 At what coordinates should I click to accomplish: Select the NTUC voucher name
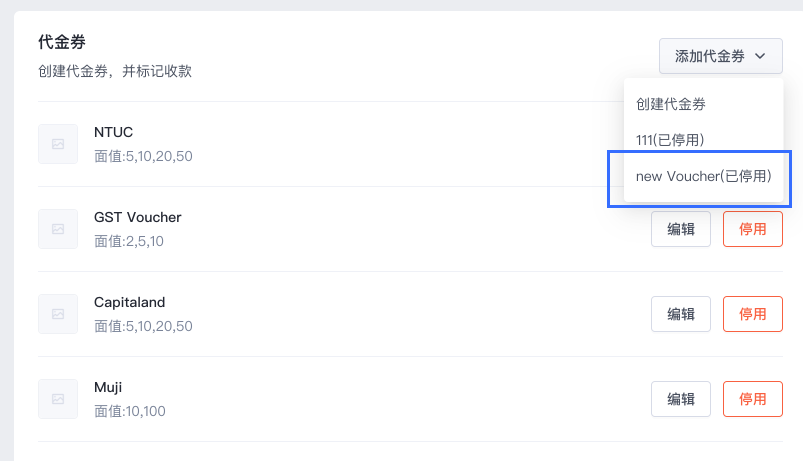click(x=113, y=132)
